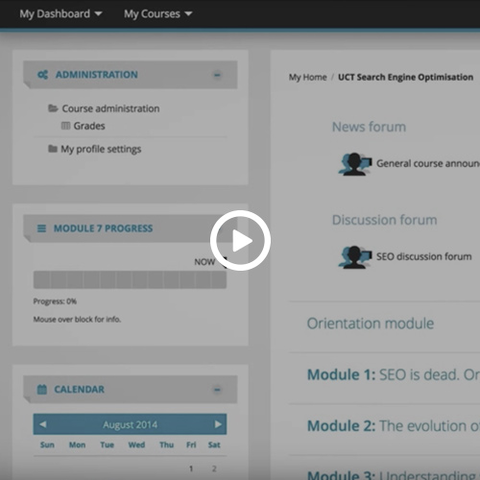Play the video with the center play button

[x=240, y=240]
